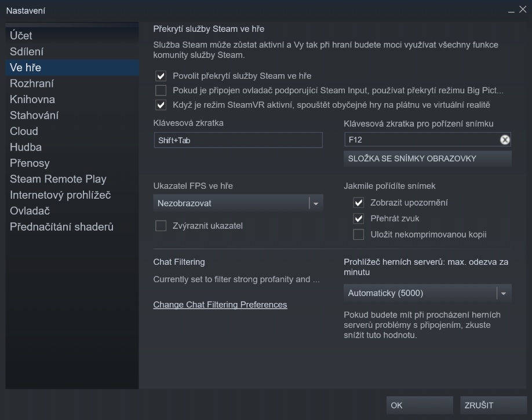Open SLOŽKA SE SNÍMKY OBRAZOVKY
The height and width of the screenshot is (420, 532).
[x=427, y=158]
